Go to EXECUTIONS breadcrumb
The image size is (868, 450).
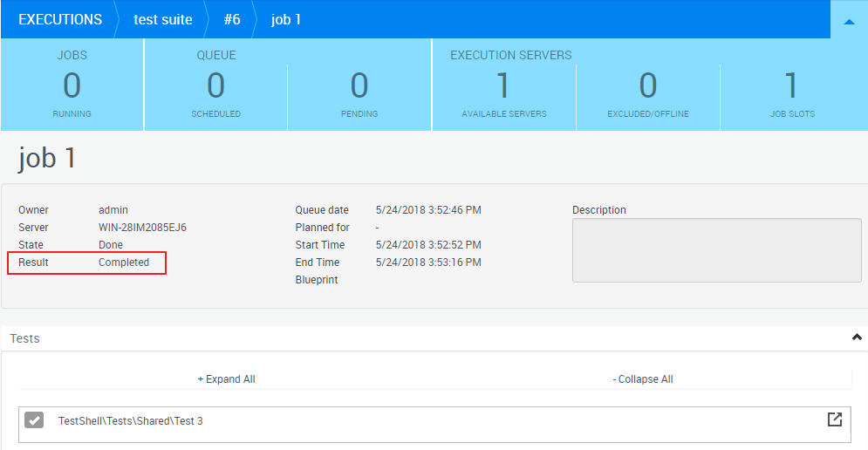coord(59,19)
